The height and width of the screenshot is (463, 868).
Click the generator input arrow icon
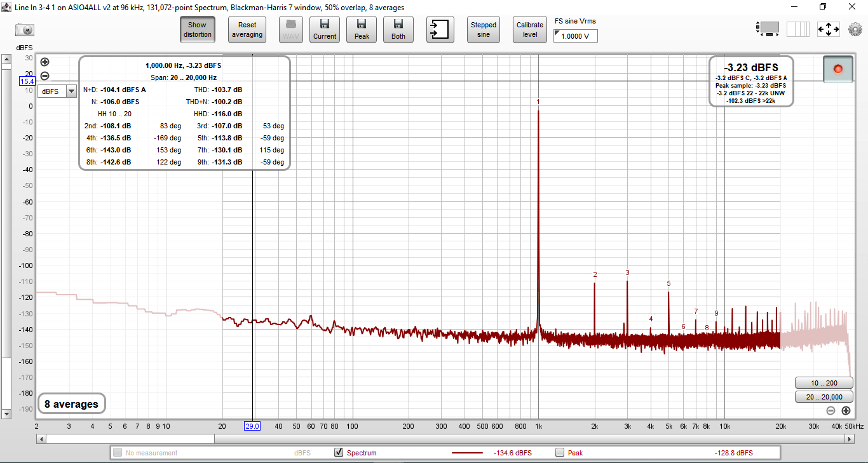tap(440, 29)
